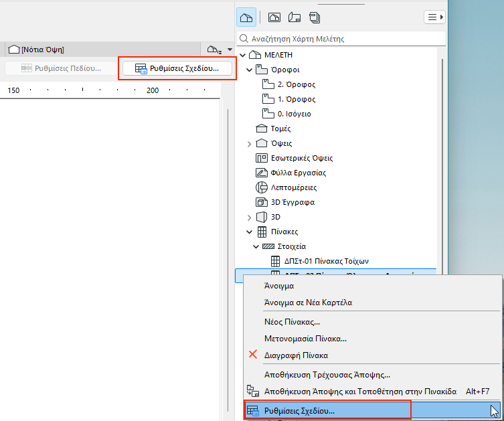Image resolution: width=504 pixels, height=421 pixels.
Task: Collapse the Πίνακες folder
Action: click(249, 232)
